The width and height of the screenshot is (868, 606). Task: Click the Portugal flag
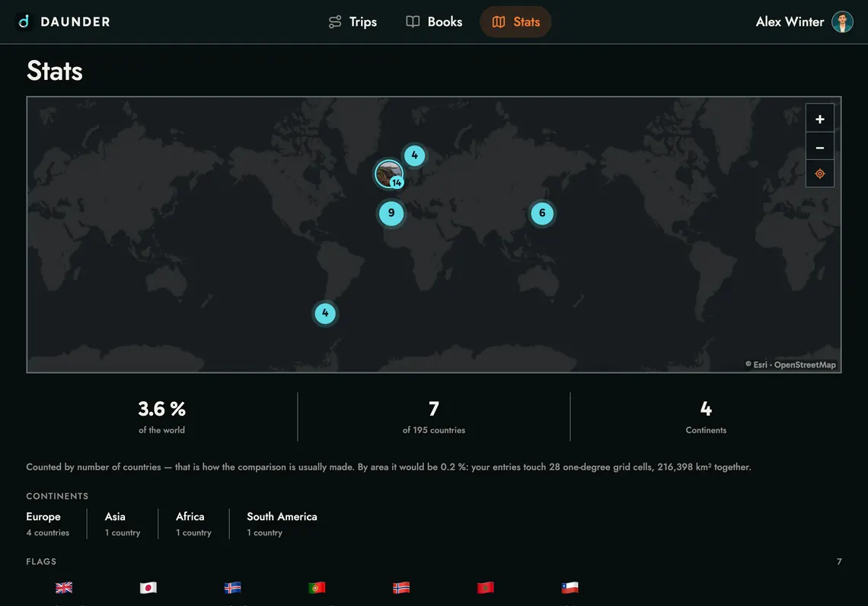[317, 588]
